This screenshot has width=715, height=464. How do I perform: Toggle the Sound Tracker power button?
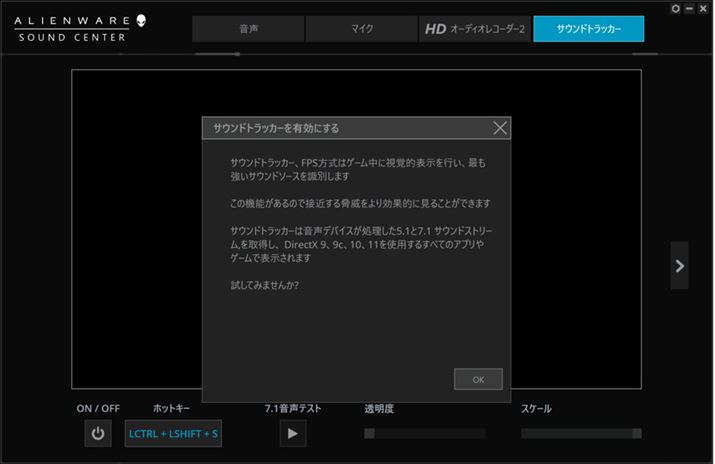(98, 433)
